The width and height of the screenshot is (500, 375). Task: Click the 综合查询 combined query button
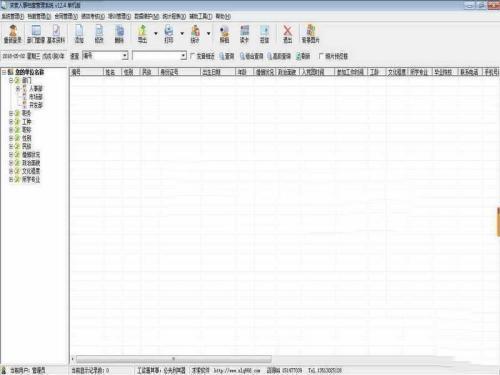pos(252,56)
